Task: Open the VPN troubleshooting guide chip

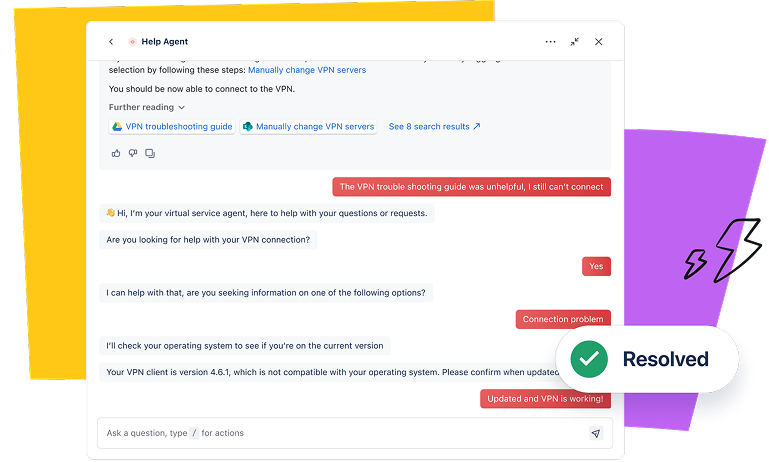Action: (x=172, y=127)
